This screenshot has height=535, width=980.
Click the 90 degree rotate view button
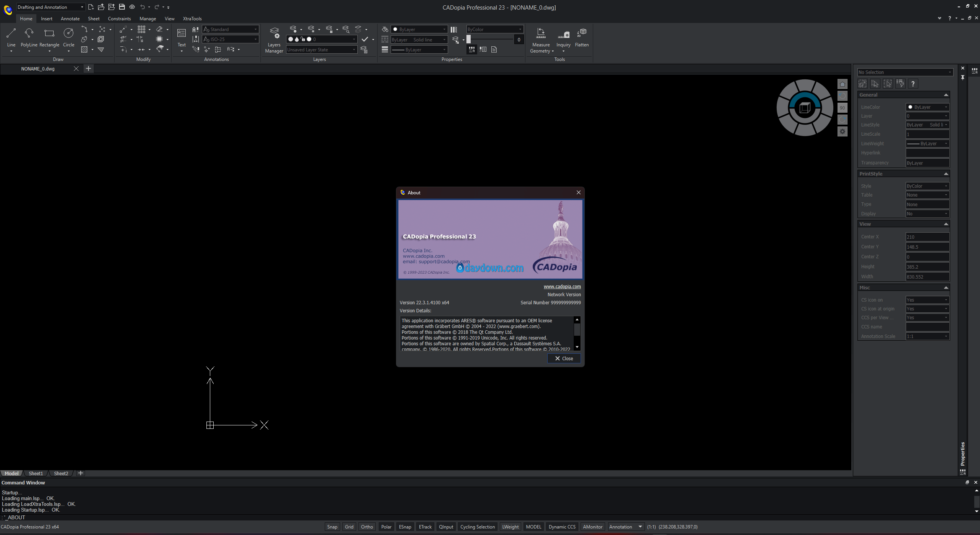(x=843, y=108)
